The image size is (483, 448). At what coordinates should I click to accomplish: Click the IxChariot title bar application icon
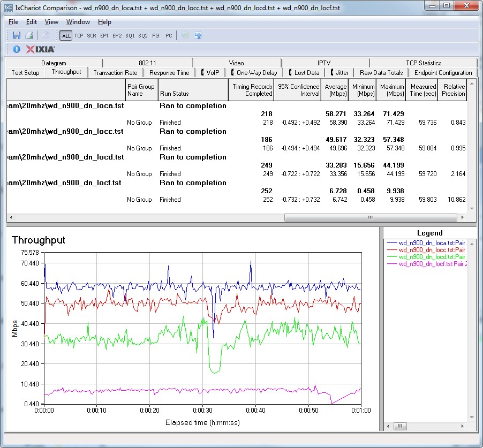pyautogui.click(x=9, y=7)
